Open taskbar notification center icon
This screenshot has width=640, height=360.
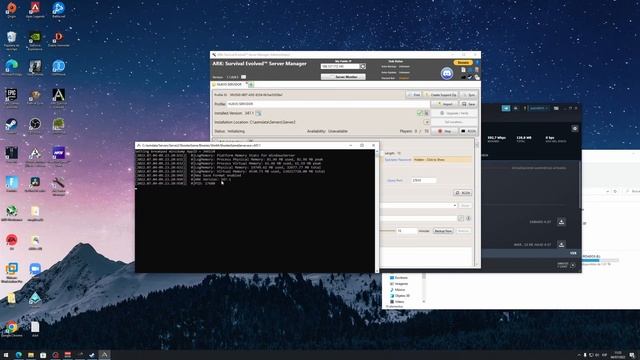pyautogui.click(x=632, y=355)
